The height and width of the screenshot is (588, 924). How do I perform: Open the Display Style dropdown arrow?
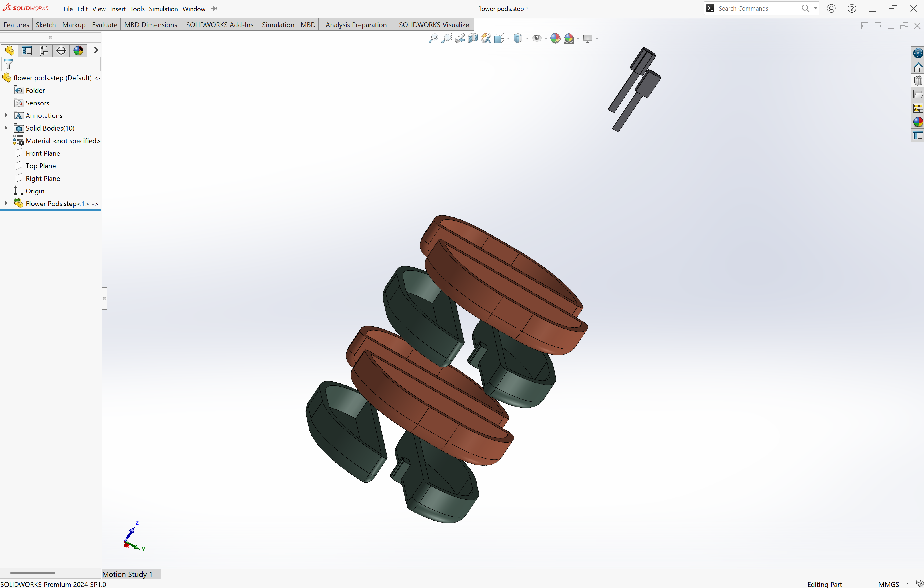click(x=527, y=38)
